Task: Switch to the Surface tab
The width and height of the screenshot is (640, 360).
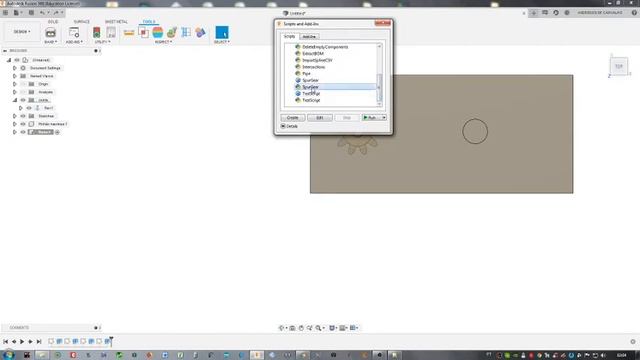Action: point(82,22)
